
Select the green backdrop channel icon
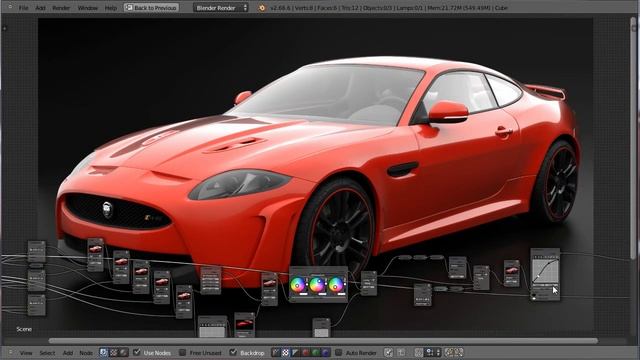[316, 352]
